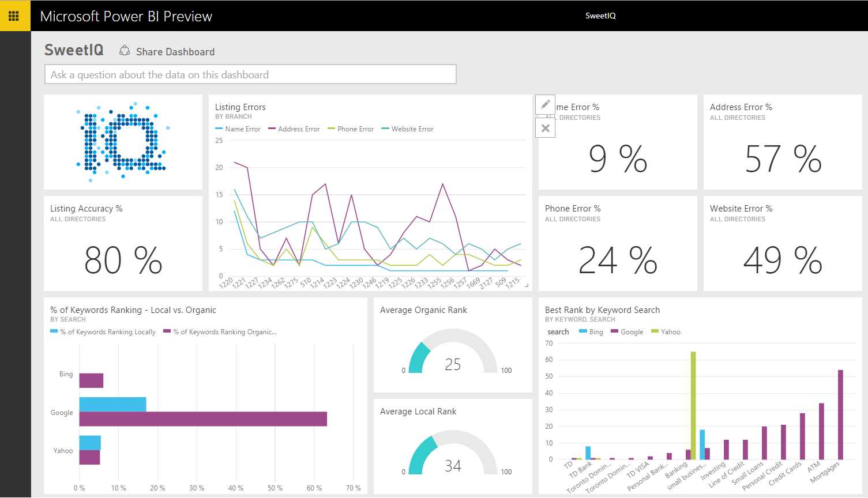Click the Credit Cards purple bar
Image resolution: width=868 pixels, height=498 pixels.
point(802,436)
